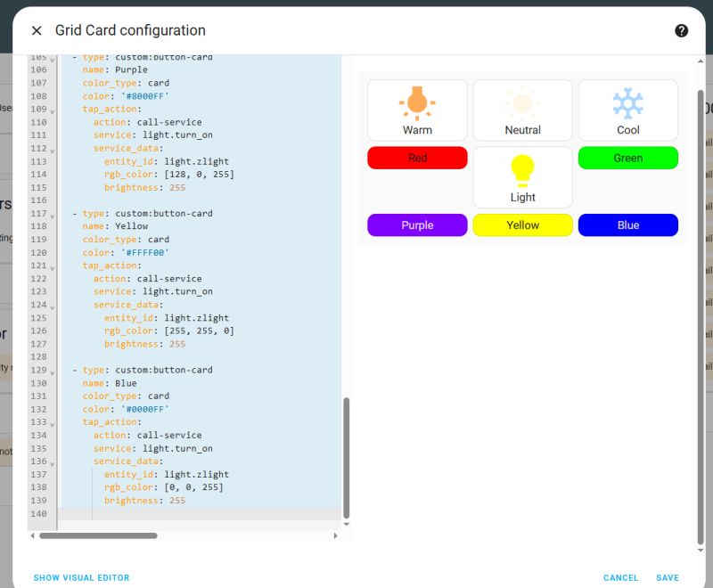The width and height of the screenshot is (713, 588).
Task: Select the Yellow color button
Action: pos(522,225)
